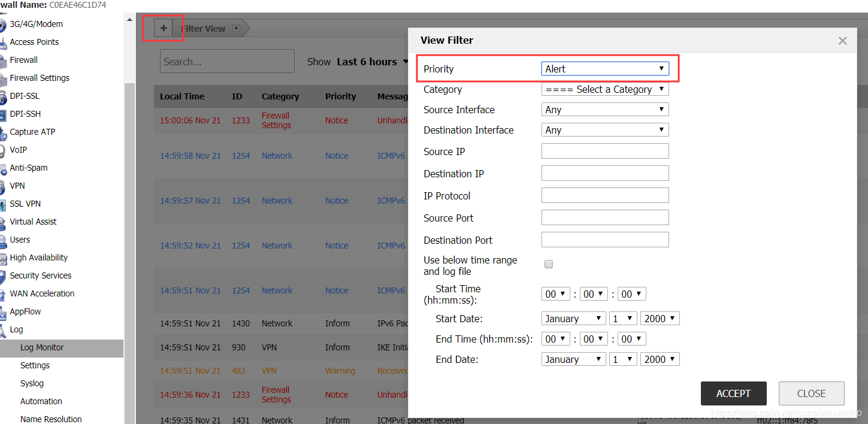Viewport: 868px width, 424px height.
Task: Expand the Log sidebar section
Action: (x=16, y=329)
